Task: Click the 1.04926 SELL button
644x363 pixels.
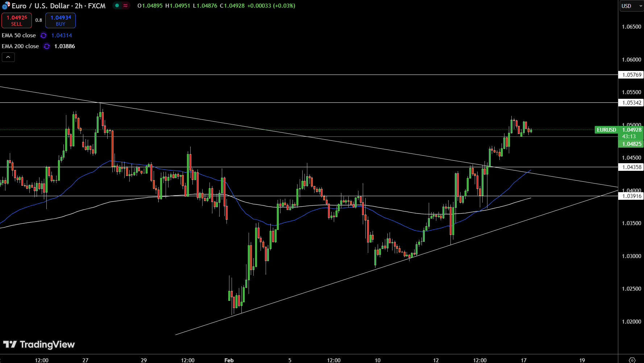Action: pyautogui.click(x=17, y=20)
